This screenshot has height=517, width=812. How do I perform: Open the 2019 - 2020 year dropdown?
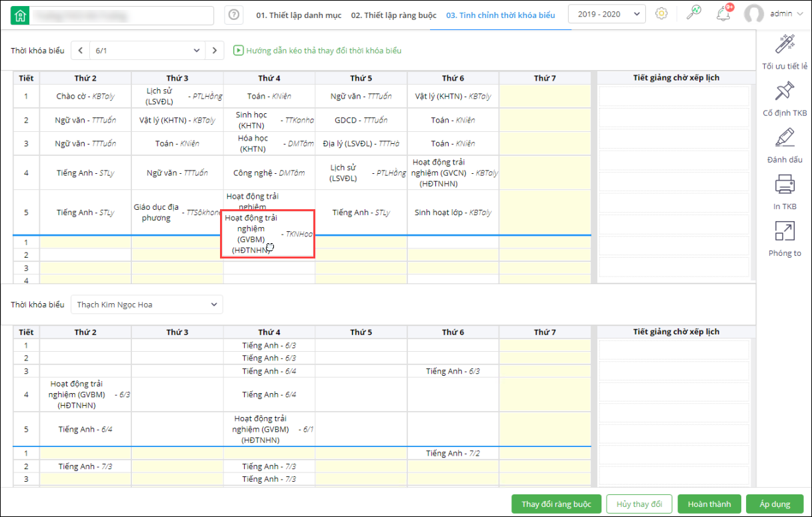click(607, 14)
